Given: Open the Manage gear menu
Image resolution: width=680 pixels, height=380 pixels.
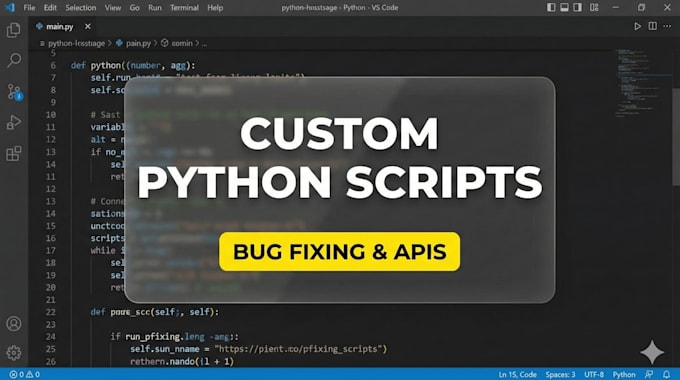Looking at the screenshot, I should (x=14, y=353).
